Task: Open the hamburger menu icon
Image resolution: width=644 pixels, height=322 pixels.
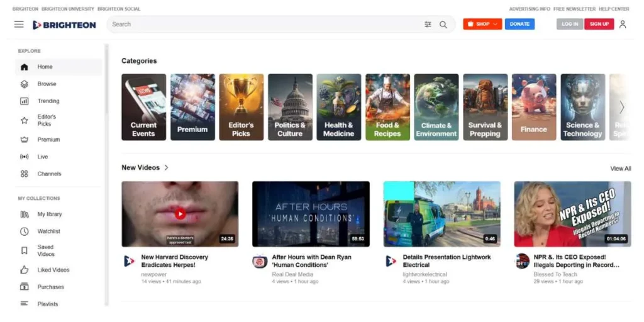Action: [x=19, y=25]
